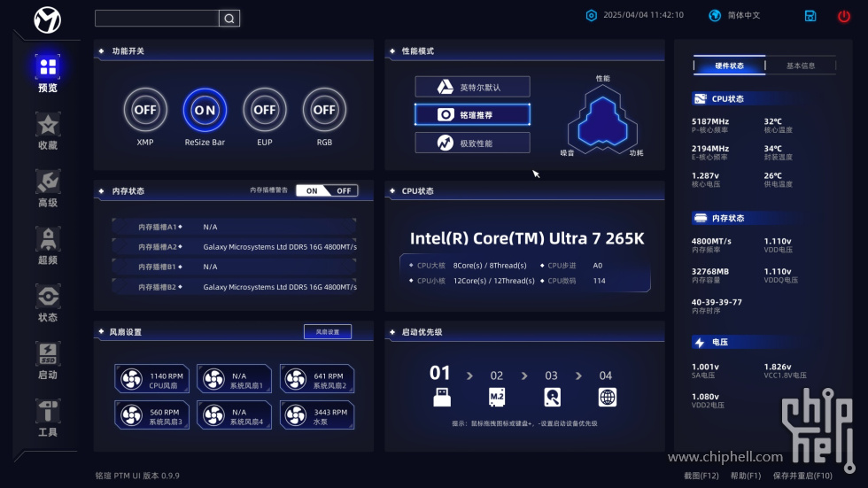Screen dimensions: 868x488
Task: Open the 简体中文 language selector
Action: 743,15
